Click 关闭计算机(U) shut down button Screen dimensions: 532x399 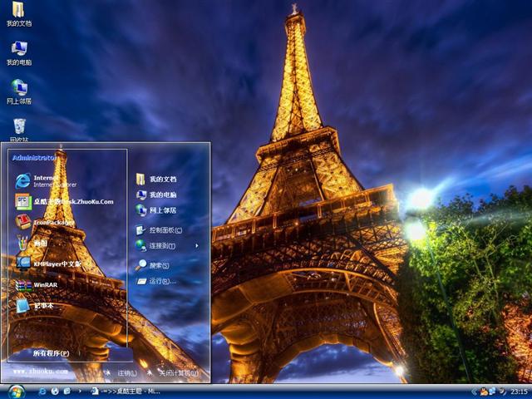(173, 373)
